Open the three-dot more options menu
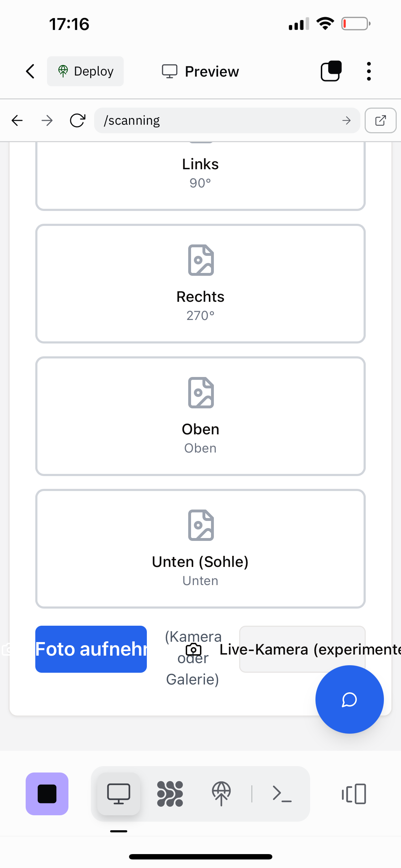This screenshot has height=868, width=401. tap(369, 71)
